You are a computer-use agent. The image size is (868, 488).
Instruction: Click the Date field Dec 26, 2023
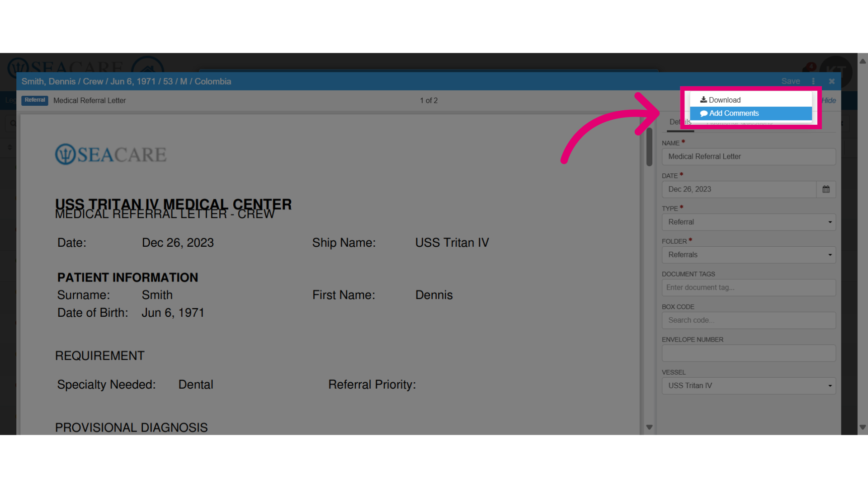[x=739, y=189]
